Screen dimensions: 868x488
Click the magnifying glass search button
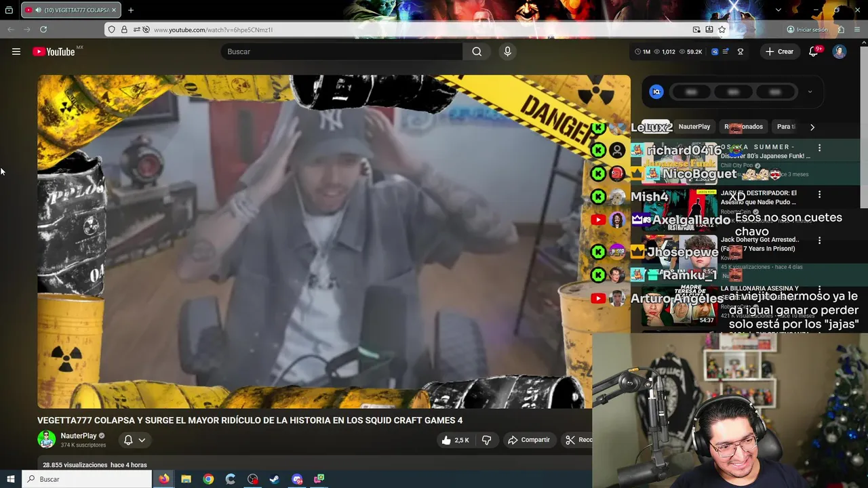click(x=477, y=52)
